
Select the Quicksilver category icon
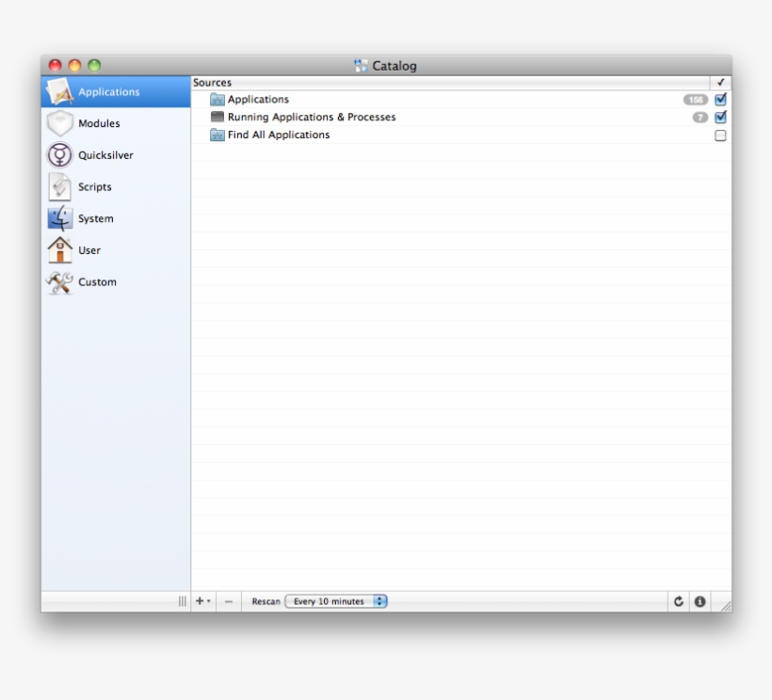pos(58,154)
